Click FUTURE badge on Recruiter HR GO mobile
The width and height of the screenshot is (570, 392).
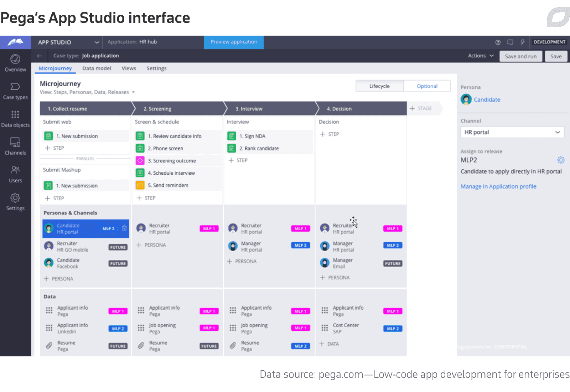(118, 247)
